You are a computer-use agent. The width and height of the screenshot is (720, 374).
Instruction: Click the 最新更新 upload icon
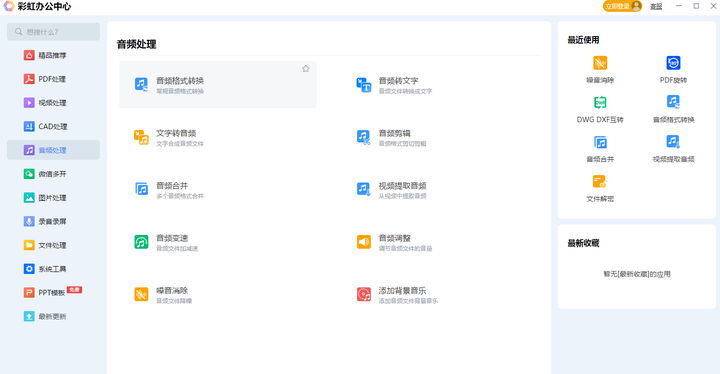click(29, 316)
